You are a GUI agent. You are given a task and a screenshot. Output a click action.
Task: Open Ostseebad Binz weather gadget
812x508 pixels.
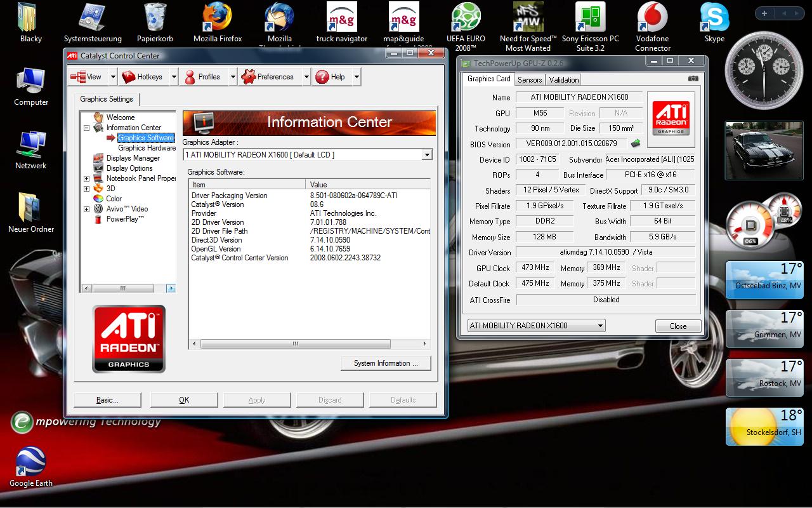(764, 279)
